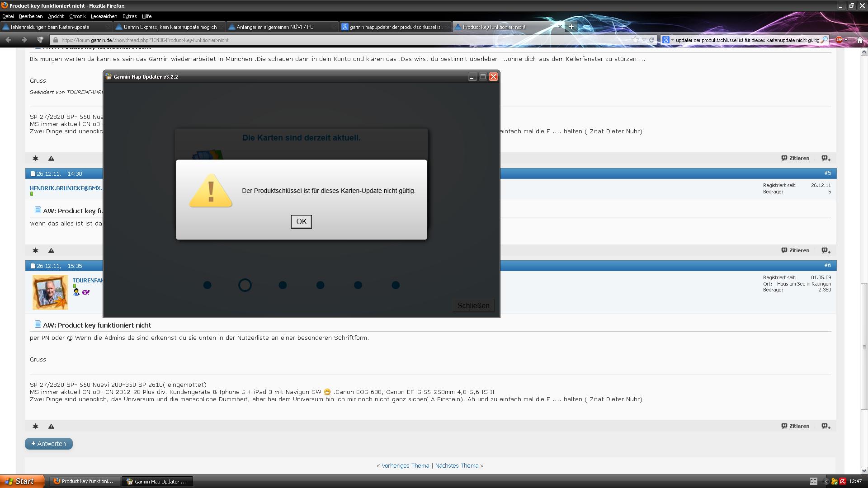
Task: Expand hidden system tray icons chevron
Action: 826,481
